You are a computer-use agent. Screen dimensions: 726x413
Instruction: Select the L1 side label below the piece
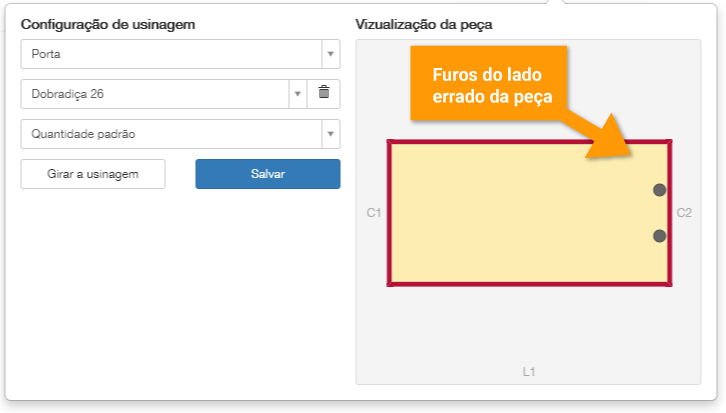529,372
